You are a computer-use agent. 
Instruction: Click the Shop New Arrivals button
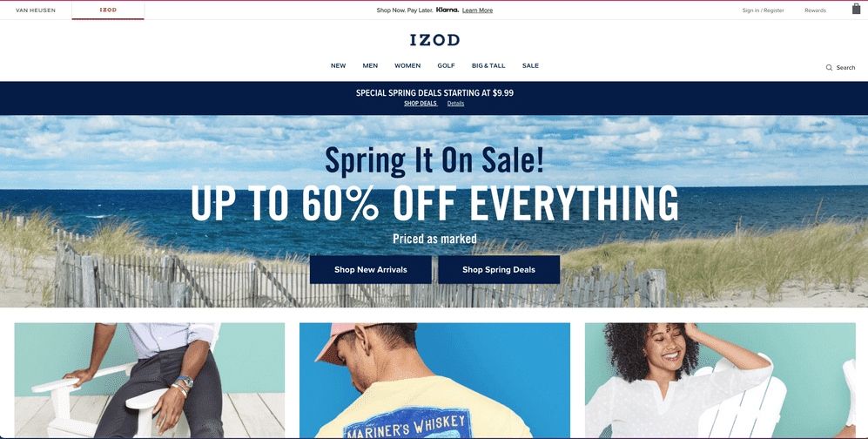(370, 270)
